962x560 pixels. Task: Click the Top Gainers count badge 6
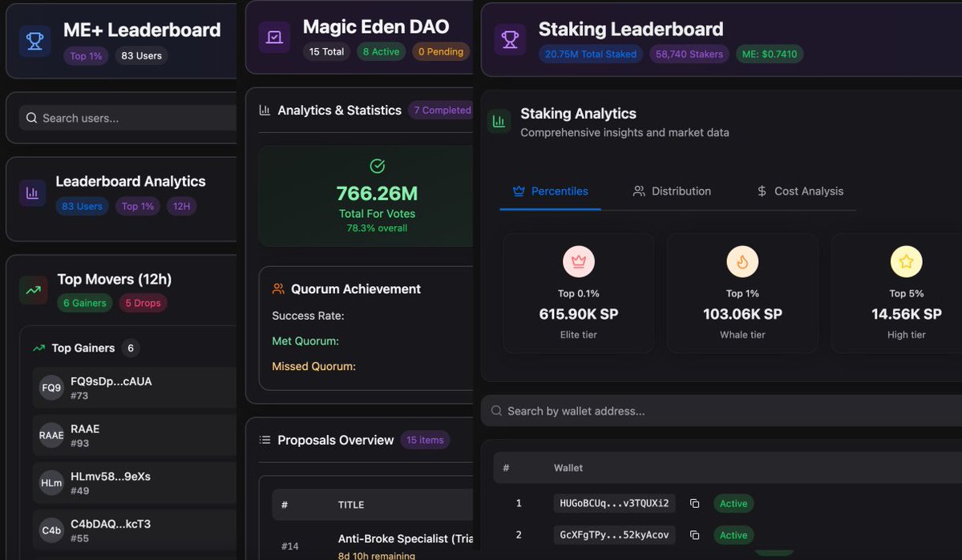(131, 348)
